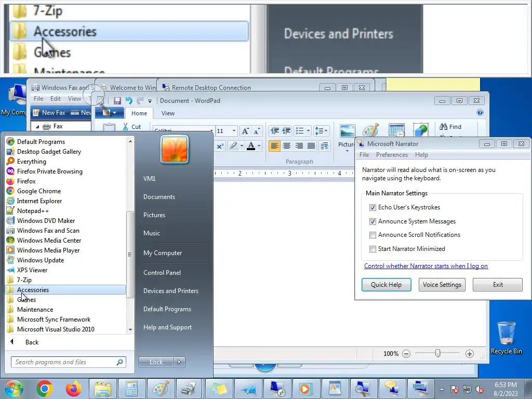The image size is (532, 399).
Task: Click the Lock button in Start menu
Action: pos(156,362)
